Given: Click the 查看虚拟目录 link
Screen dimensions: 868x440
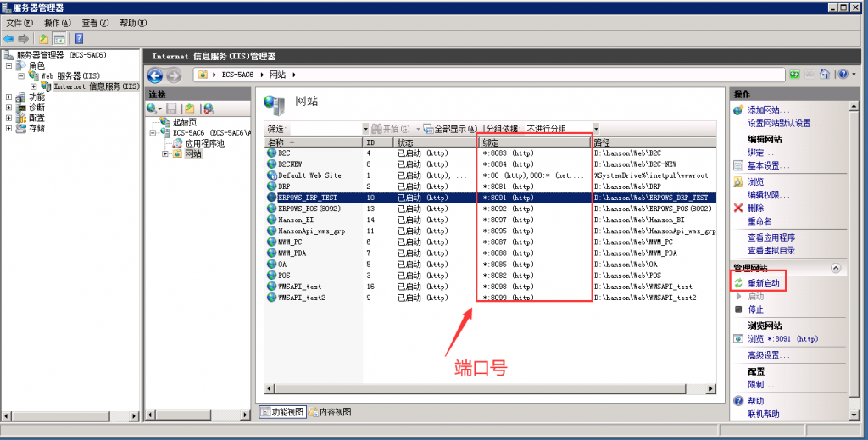Looking at the screenshot, I should point(771,251).
